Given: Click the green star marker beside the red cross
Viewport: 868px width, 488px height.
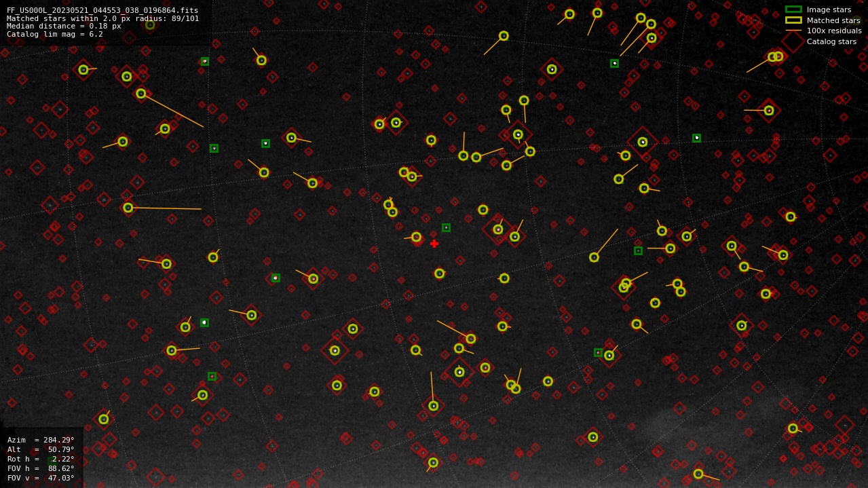Looking at the screenshot, I should (x=446, y=227).
